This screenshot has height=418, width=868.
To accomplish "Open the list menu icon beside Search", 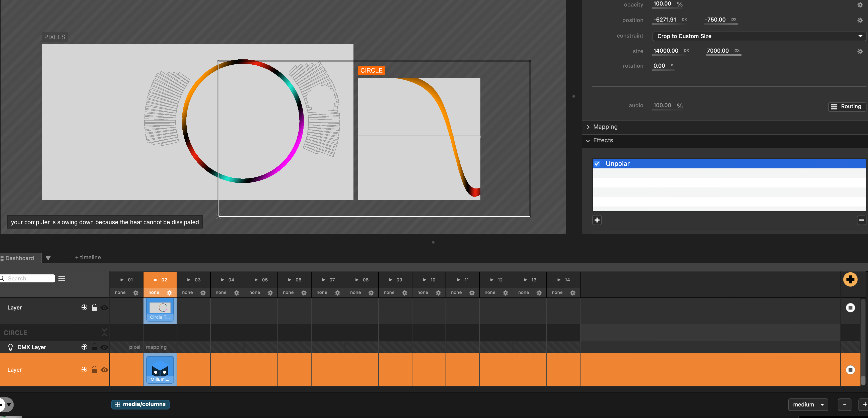I will 62,278.
